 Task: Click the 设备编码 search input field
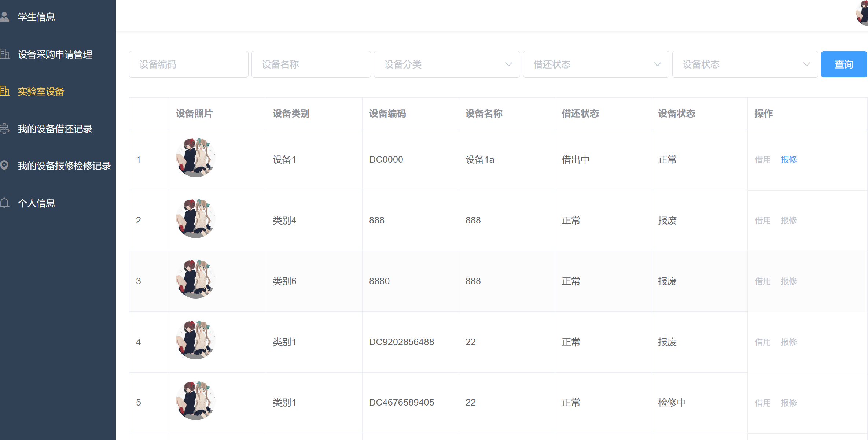click(x=189, y=64)
